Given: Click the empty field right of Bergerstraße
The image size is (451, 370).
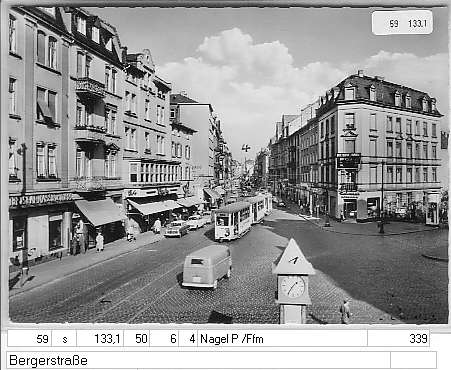Looking at the screenshot, I should point(413,360).
